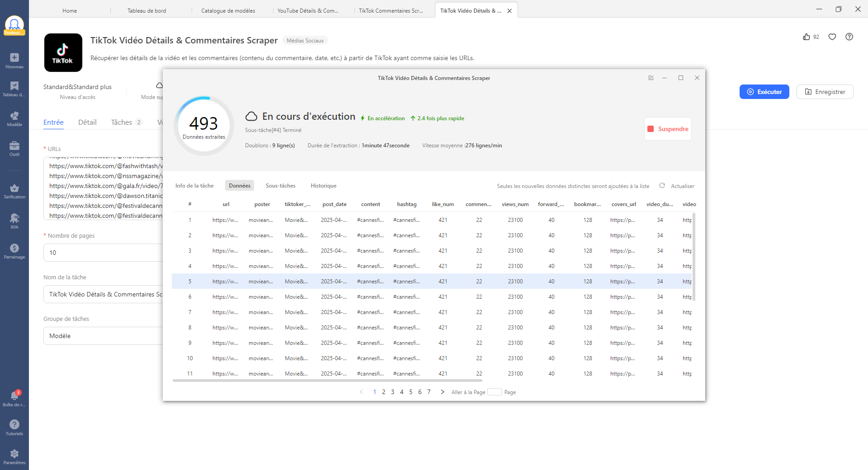Click the views_num column header
This screenshot has height=470, width=868.
point(515,204)
